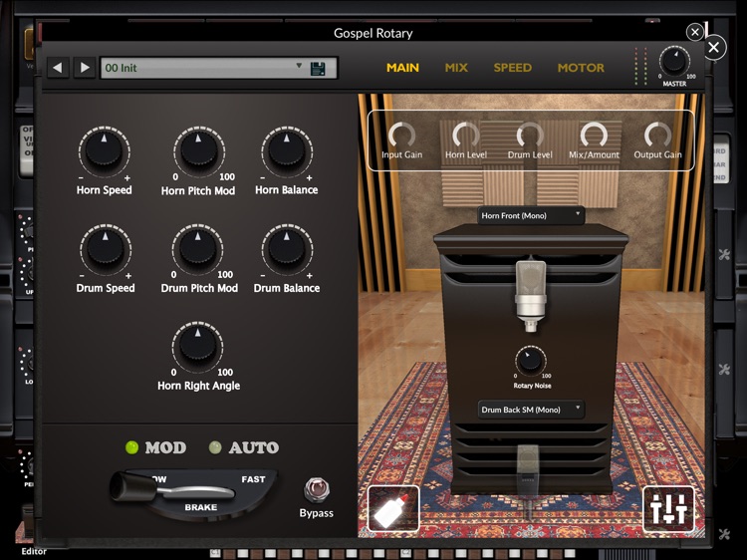Click the Horn Pitch Mod knob
747x560 pixels.
click(198, 151)
